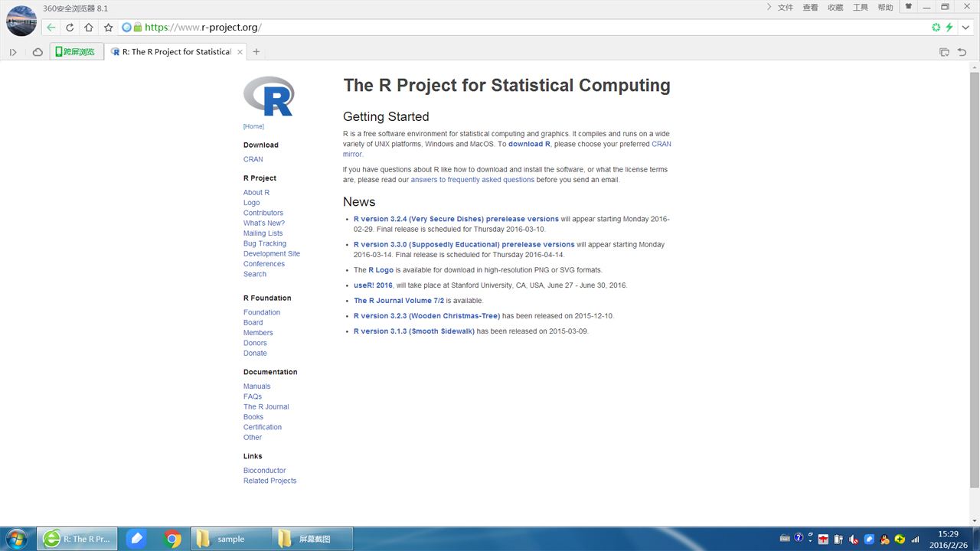Open the 收藏 menu
The image size is (980, 551).
(x=835, y=7)
